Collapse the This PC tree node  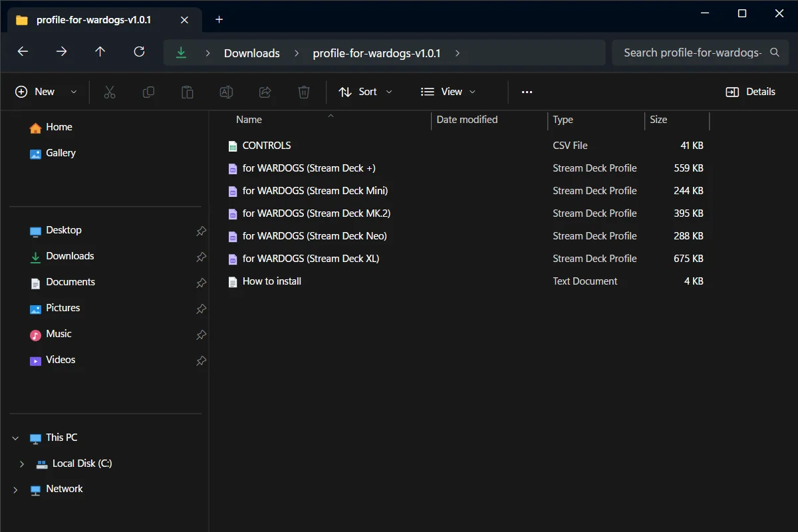click(x=15, y=438)
